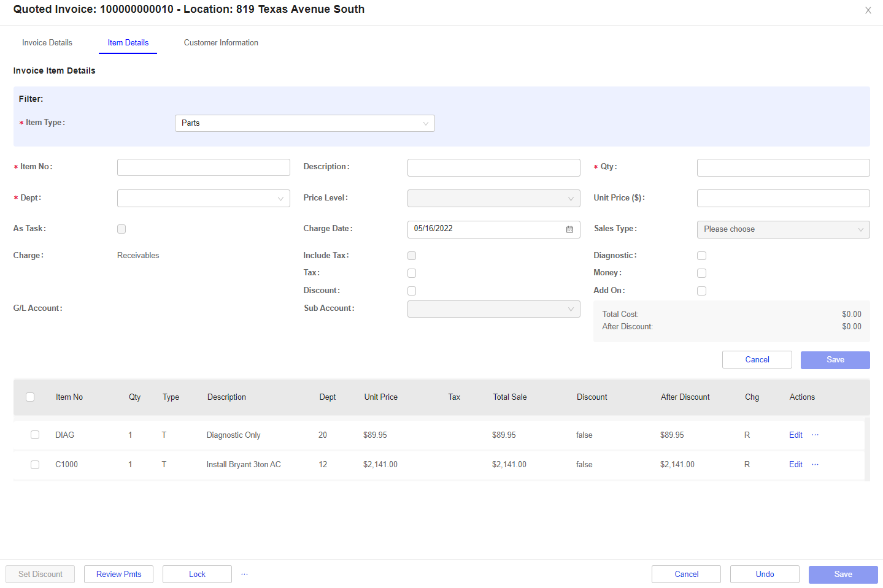Image resolution: width=883 pixels, height=588 pixels.
Task: Switch to the Invoice Details tab
Action: [x=47, y=42]
